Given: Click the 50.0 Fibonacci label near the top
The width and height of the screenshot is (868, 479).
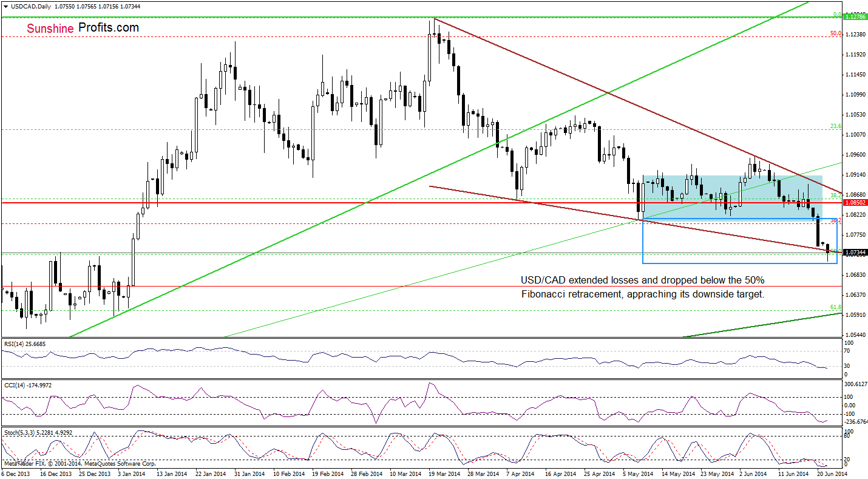Looking at the screenshot, I should (x=836, y=33).
